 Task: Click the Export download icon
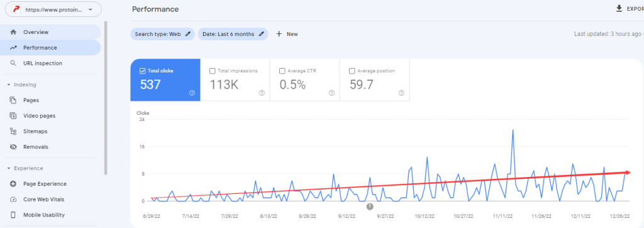619,9
